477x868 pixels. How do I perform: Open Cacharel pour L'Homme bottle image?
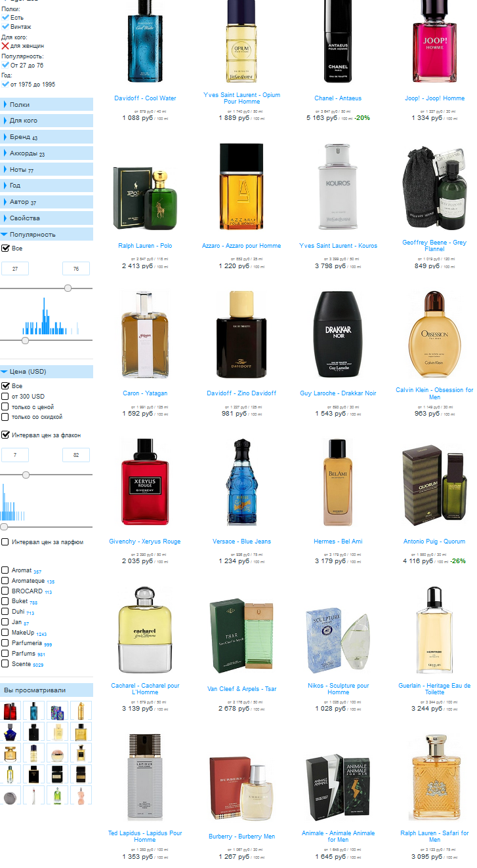[145, 631]
